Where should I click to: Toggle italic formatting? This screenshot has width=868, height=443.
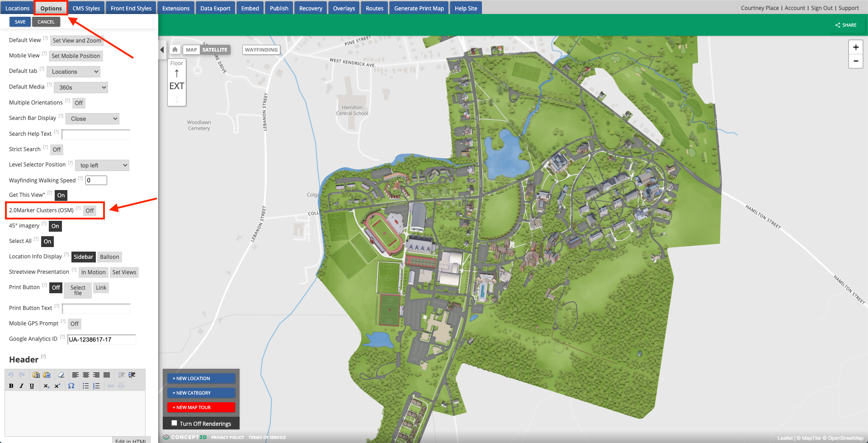[x=21, y=386]
